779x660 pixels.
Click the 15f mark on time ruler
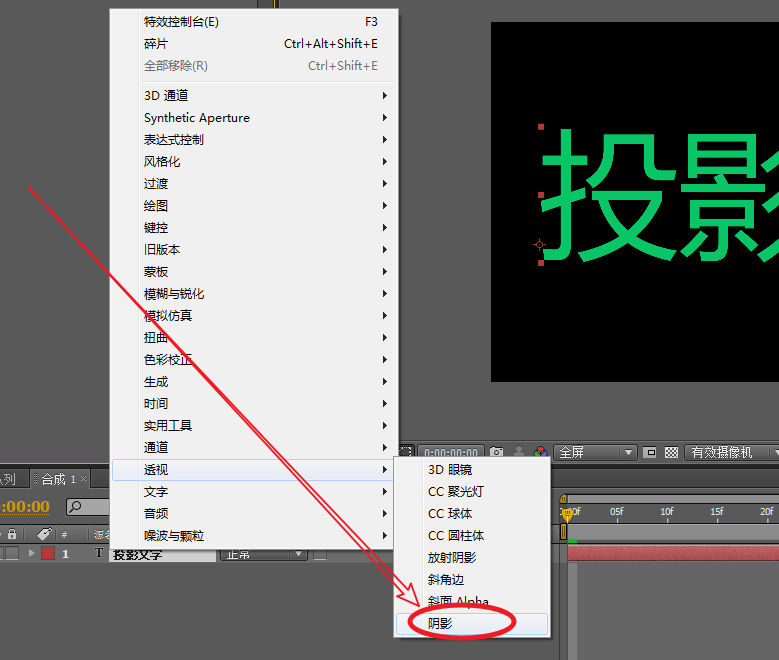[x=717, y=512]
